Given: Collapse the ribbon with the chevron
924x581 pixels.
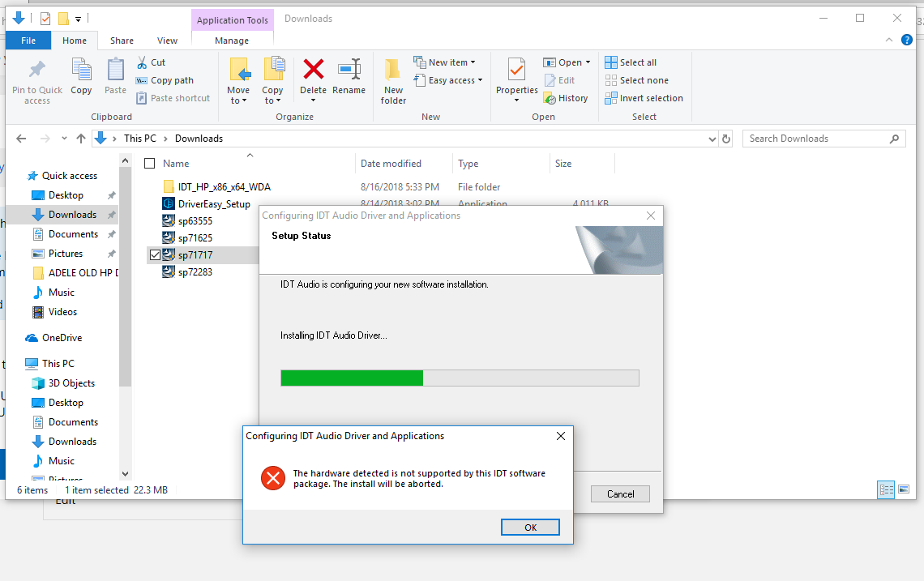Looking at the screenshot, I should pyautogui.click(x=888, y=40).
